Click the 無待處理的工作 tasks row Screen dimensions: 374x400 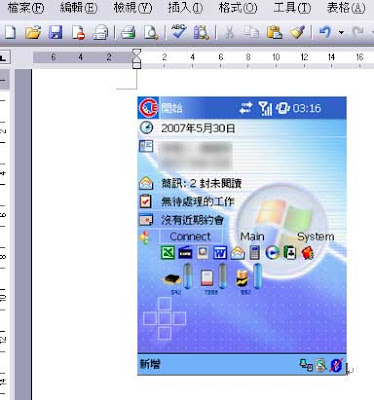pyautogui.click(x=198, y=202)
